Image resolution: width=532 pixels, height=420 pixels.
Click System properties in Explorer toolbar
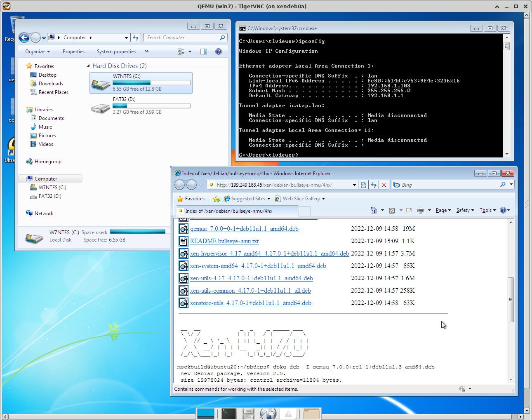[x=116, y=52]
